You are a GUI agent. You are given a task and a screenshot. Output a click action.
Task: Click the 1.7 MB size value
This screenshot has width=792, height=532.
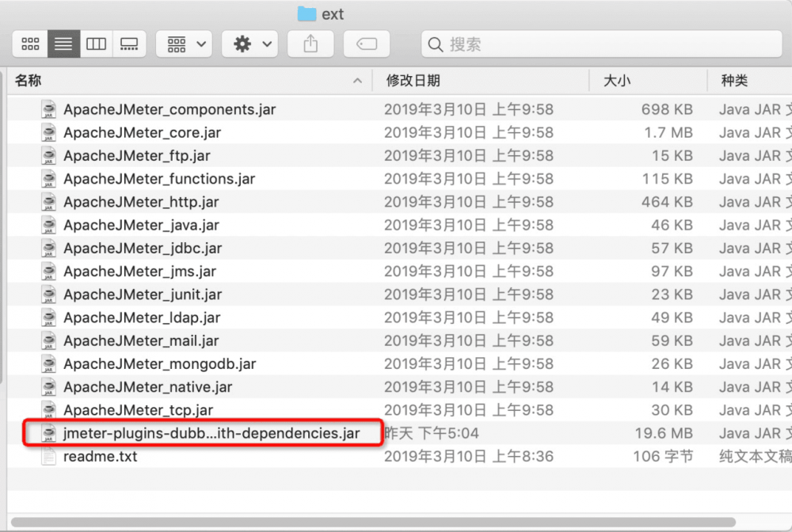(x=668, y=132)
